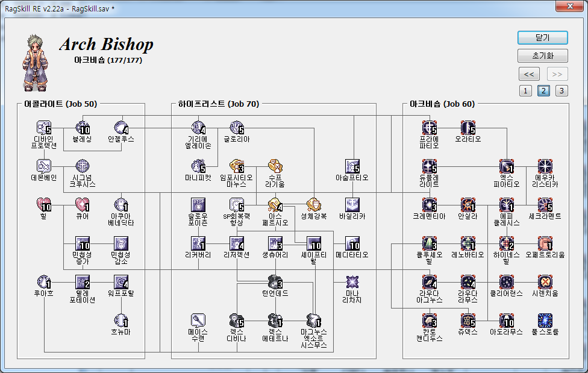Click the 임포시티오 마누스 skill icon
Image resolution: width=588 pixels, height=373 pixels.
[x=237, y=166]
